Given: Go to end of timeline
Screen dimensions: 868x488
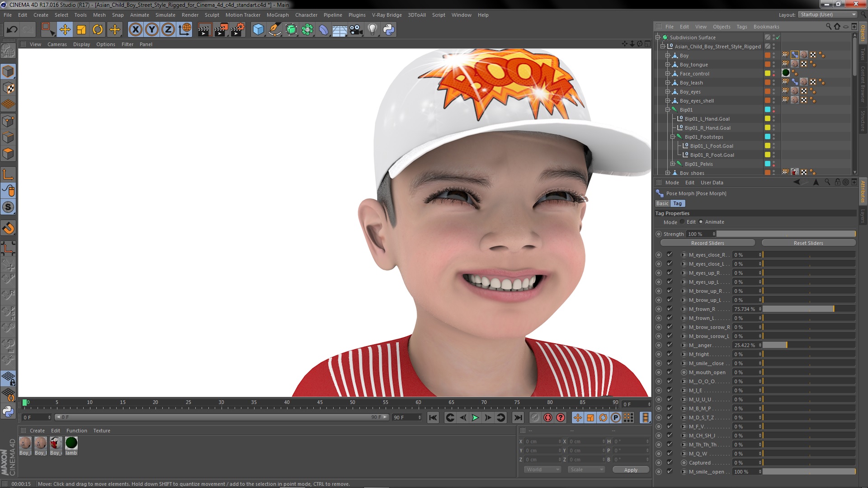Looking at the screenshot, I should point(518,418).
